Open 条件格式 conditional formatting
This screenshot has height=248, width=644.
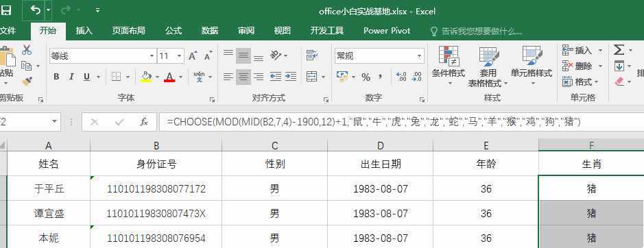[449, 65]
